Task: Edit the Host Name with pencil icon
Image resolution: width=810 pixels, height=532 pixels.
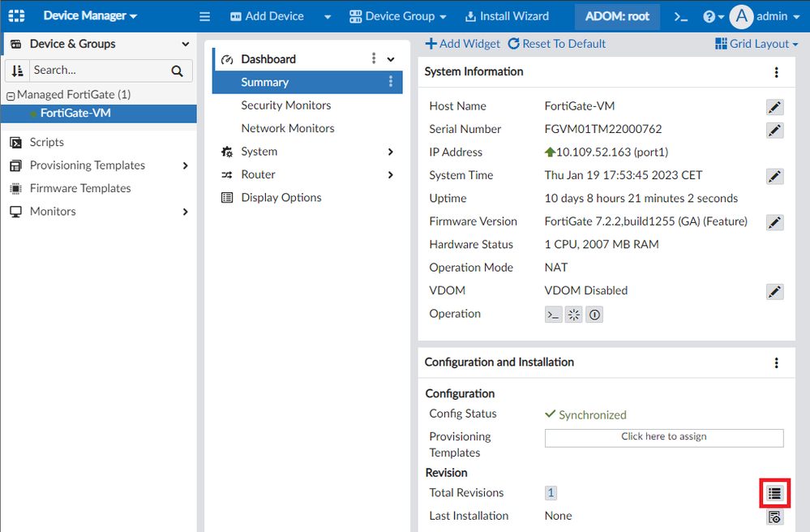Action: pos(774,106)
